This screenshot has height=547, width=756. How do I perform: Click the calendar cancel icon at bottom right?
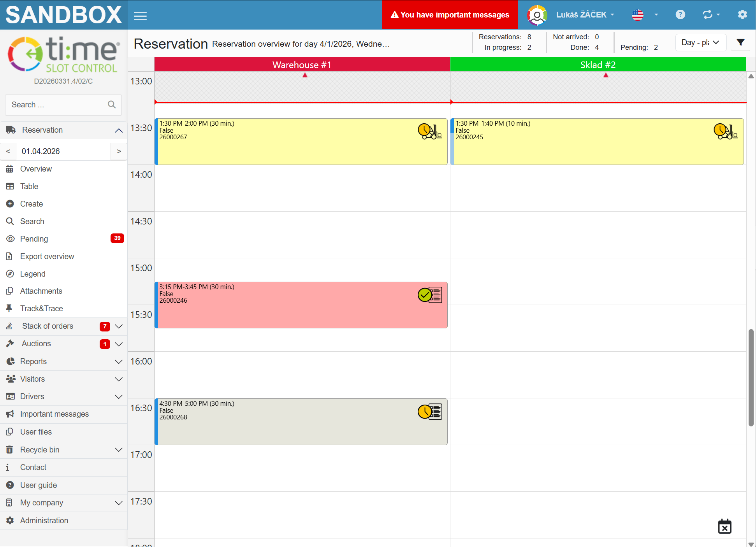point(724,526)
